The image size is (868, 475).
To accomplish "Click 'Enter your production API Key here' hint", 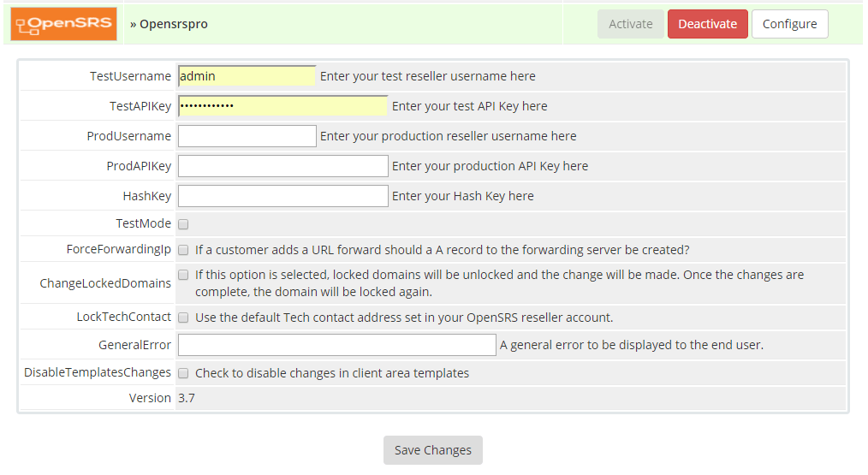I will (x=490, y=165).
